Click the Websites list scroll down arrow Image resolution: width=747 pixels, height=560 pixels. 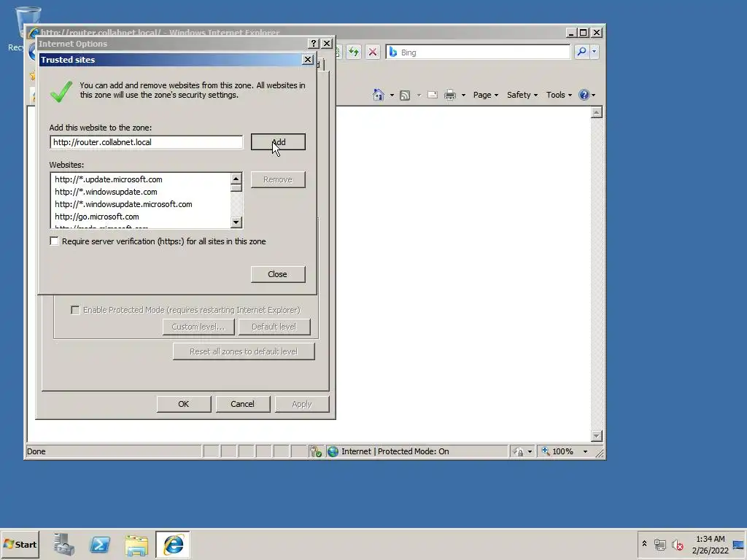(x=236, y=222)
